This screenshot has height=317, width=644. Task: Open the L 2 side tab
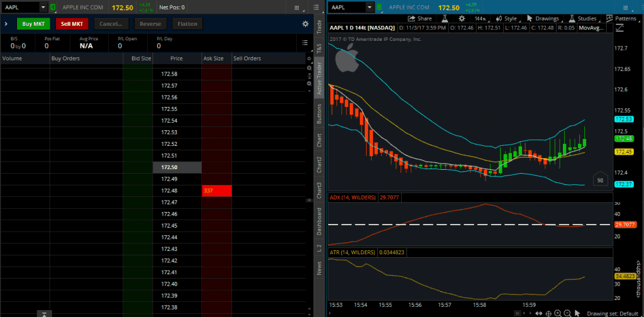(319, 248)
